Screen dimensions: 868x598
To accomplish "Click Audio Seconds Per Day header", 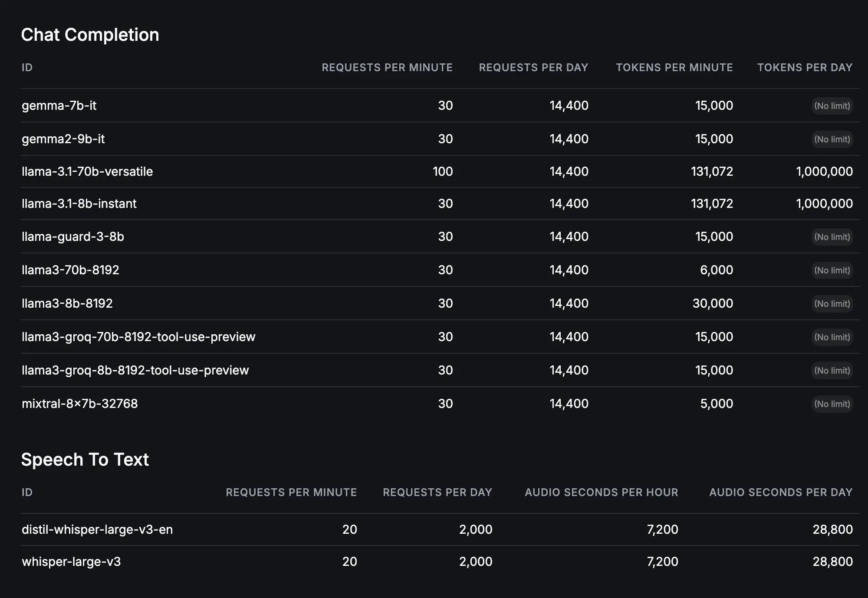I will coord(780,493).
